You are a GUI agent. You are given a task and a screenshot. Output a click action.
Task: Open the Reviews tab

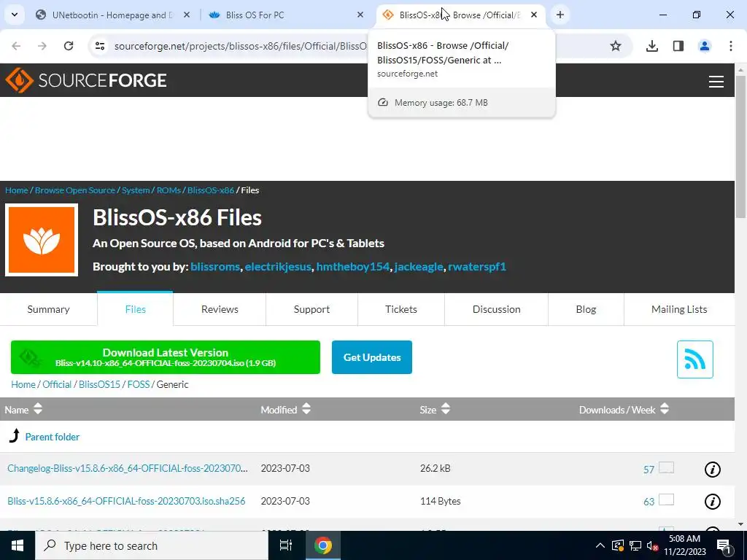click(x=220, y=309)
